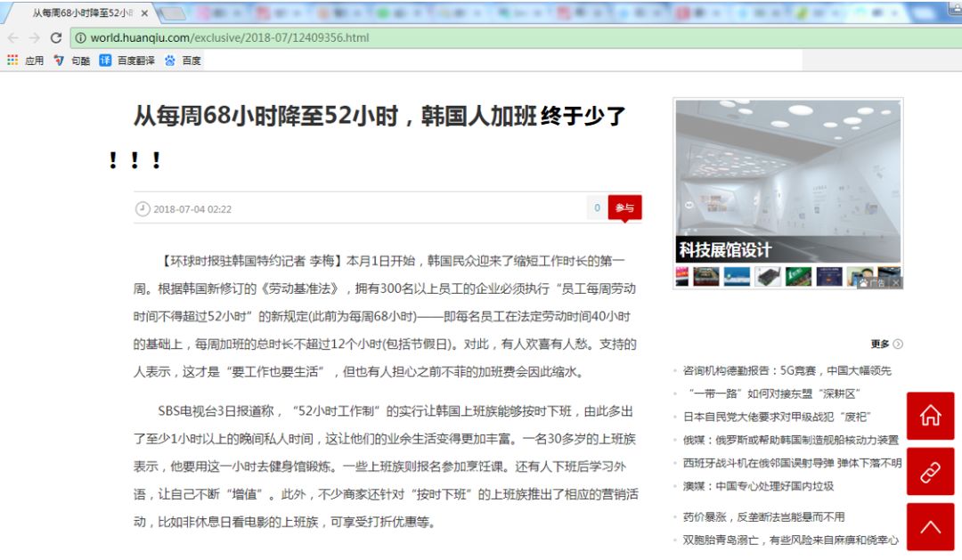Select the active article tab
962x560 pixels.
click(80, 13)
